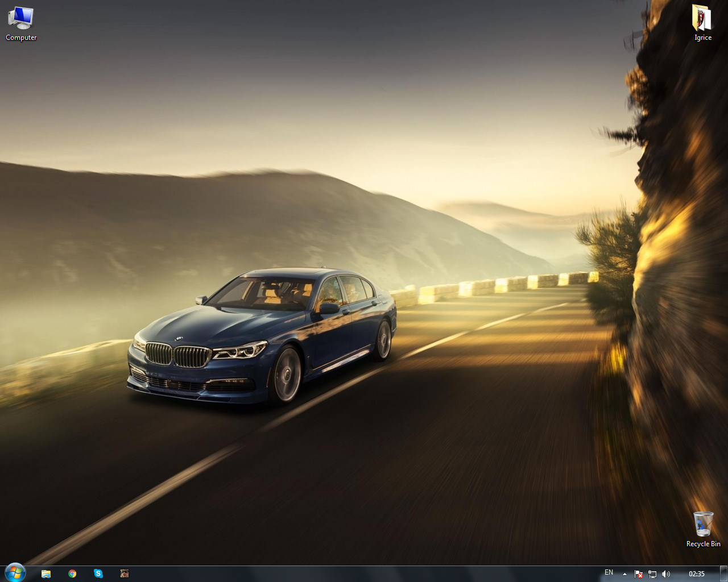Image resolution: width=728 pixels, height=582 pixels.
Task: Click the "Recycle Bin" label text
Action: tap(703, 544)
